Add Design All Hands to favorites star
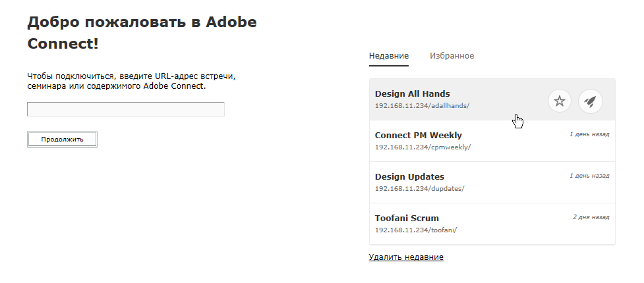This screenshot has height=283, width=644. [x=560, y=101]
